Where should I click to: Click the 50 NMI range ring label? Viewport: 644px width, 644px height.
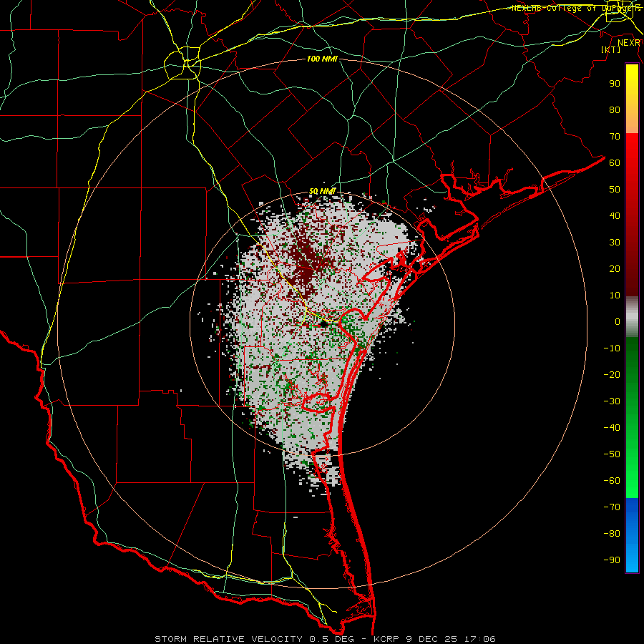(323, 191)
